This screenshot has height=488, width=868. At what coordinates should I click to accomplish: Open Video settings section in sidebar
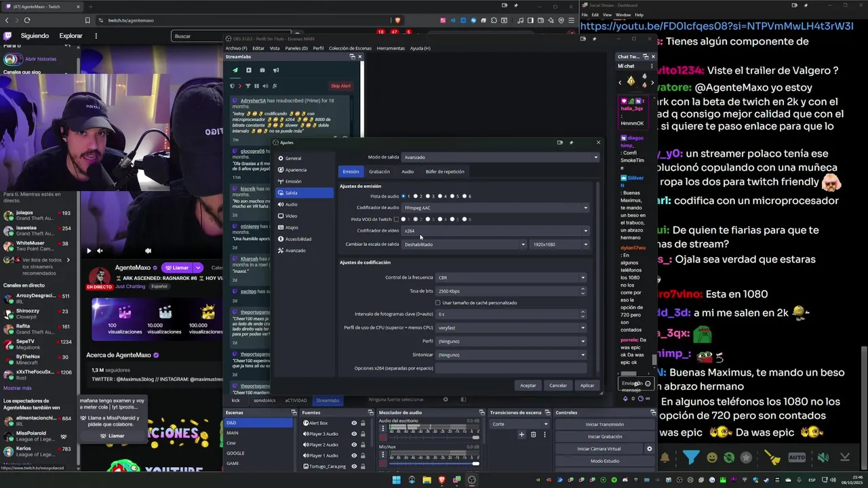[x=304, y=216]
